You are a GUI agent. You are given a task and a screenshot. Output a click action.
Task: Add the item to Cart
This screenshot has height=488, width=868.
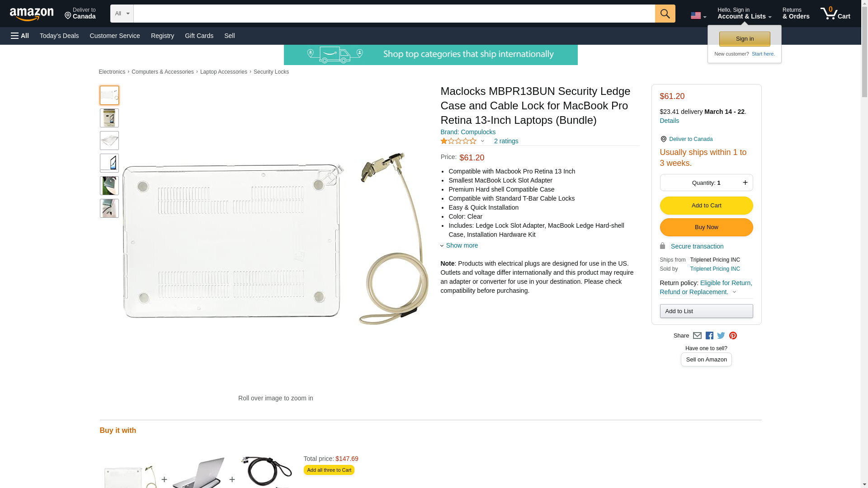pyautogui.click(x=706, y=206)
